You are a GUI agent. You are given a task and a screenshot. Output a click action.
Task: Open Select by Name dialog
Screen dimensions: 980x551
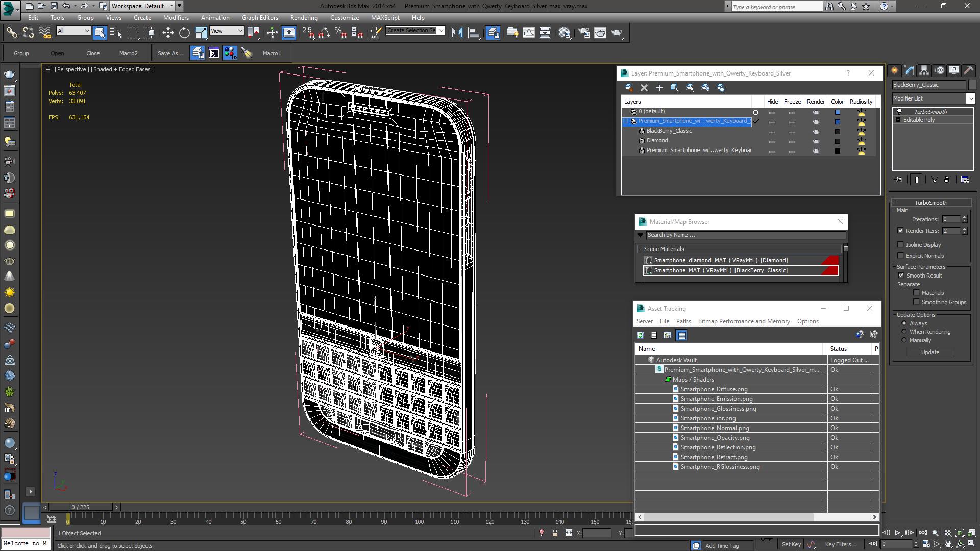[116, 33]
